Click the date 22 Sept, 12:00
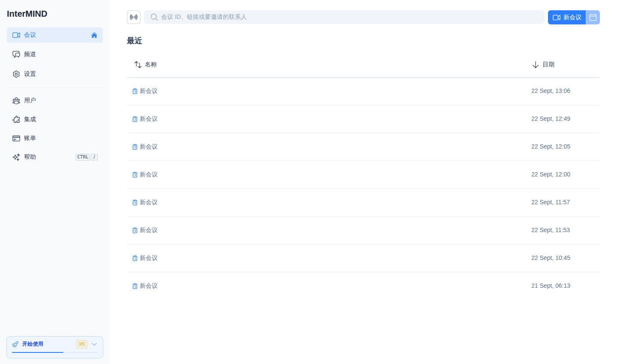This screenshot has height=364, width=617. pyautogui.click(x=551, y=175)
